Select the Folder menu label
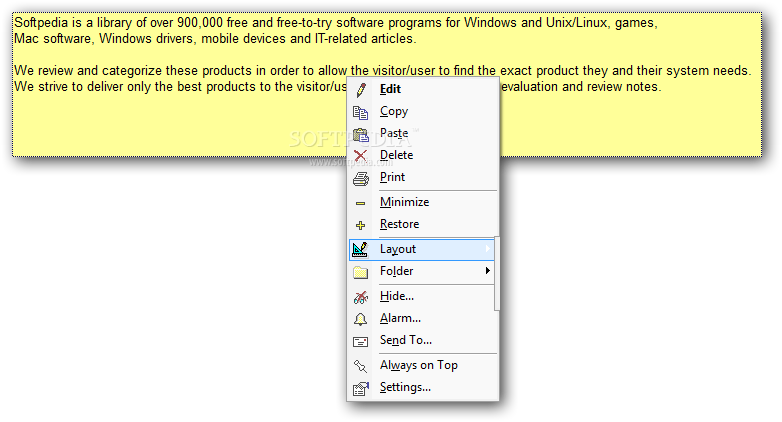782x422 pixels. [396, 271]
